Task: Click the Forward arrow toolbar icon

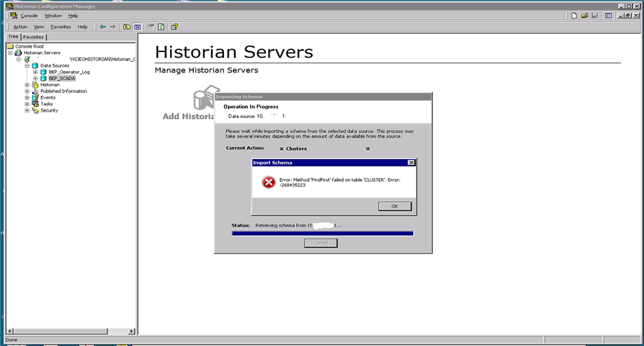Action: coord(112,27)
